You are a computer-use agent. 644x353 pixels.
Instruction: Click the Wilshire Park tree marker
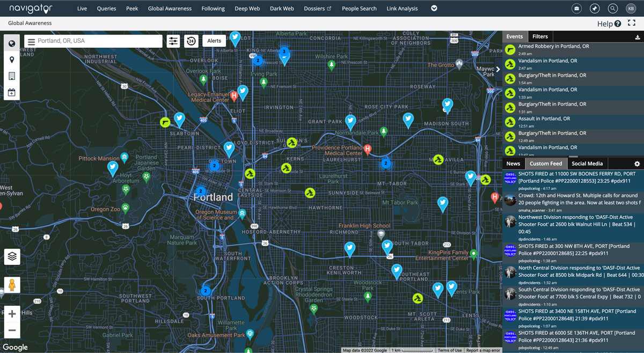point(332,65)
